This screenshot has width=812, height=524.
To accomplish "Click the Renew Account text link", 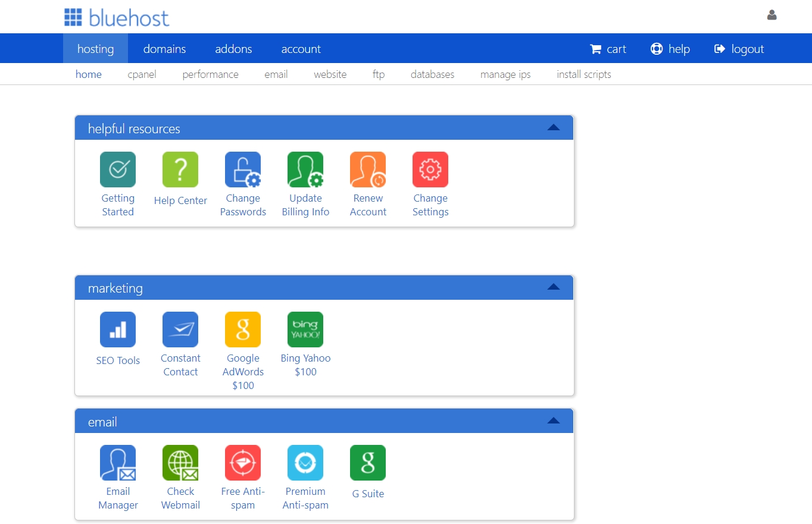I will (368, 205).
